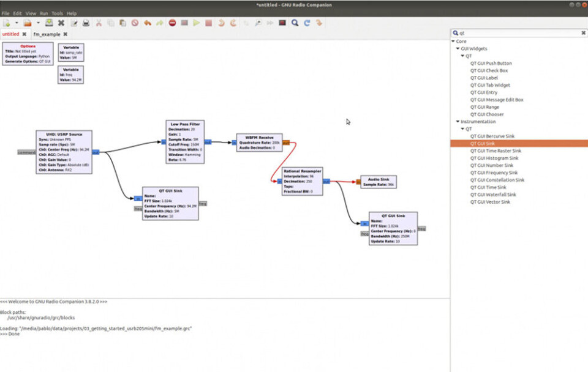Open the dropdown arrow beside Open icon
This screenshot has width=588, height=372.
tap(38, 23)
